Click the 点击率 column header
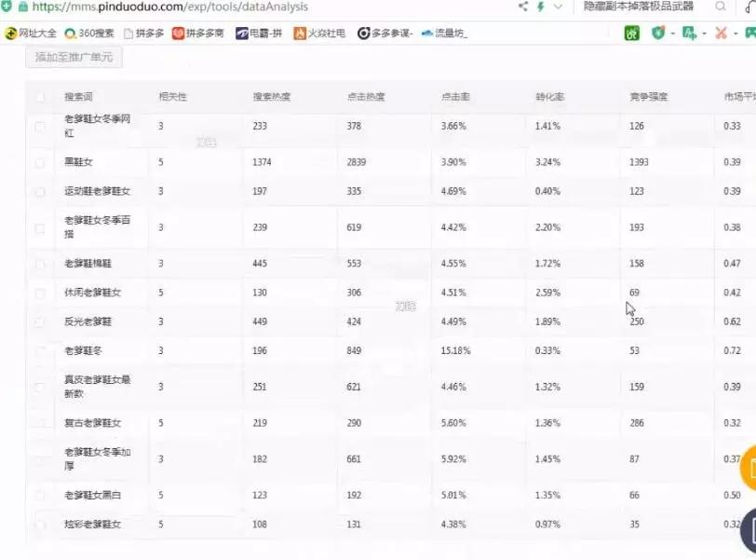The height and width of the screenshot is (560, 756). [455, 97]
